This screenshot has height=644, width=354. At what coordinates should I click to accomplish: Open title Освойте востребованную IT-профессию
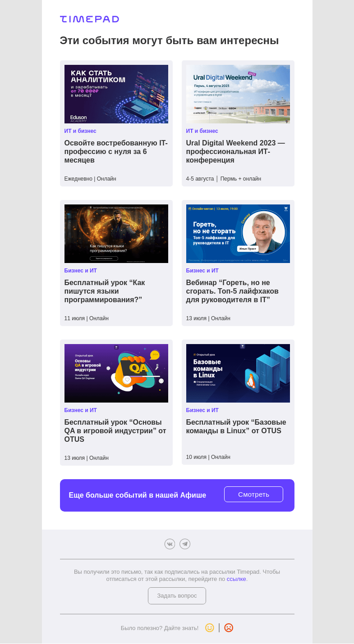(116, 152)
